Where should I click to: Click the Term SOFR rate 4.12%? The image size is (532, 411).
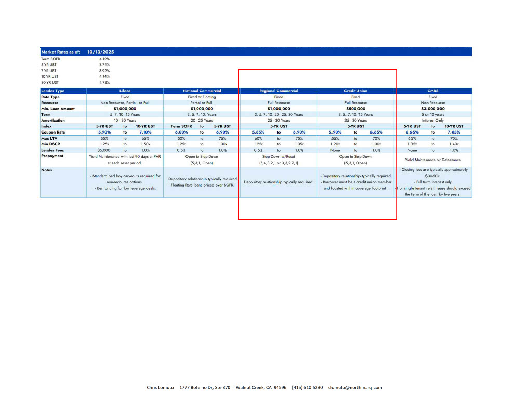coord(104,59)
